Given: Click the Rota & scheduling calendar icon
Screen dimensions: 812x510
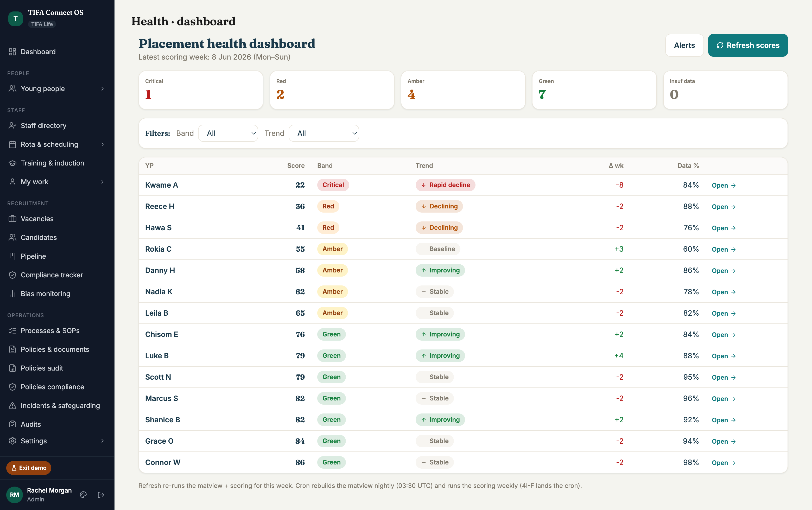Looking at the screenshot, I should tap(12, 144).
